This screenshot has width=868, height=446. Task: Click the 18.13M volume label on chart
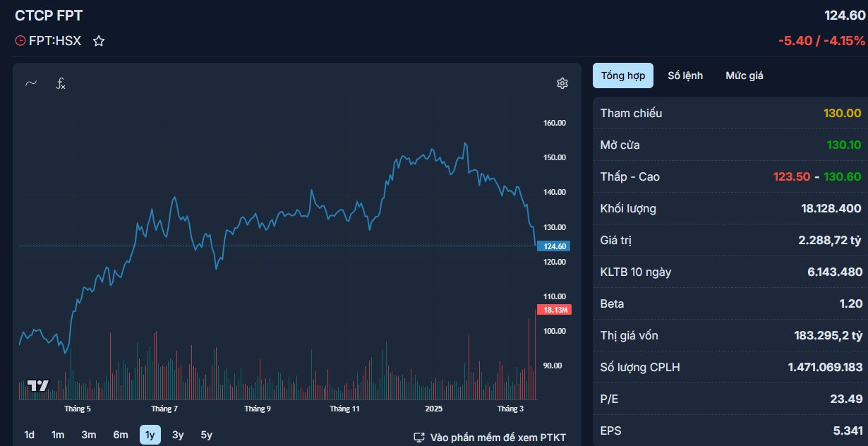(553, 310)
